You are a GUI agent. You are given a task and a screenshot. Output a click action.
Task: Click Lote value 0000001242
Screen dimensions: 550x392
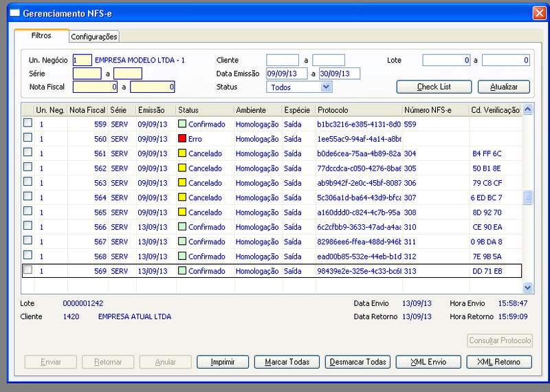[83, 303]
